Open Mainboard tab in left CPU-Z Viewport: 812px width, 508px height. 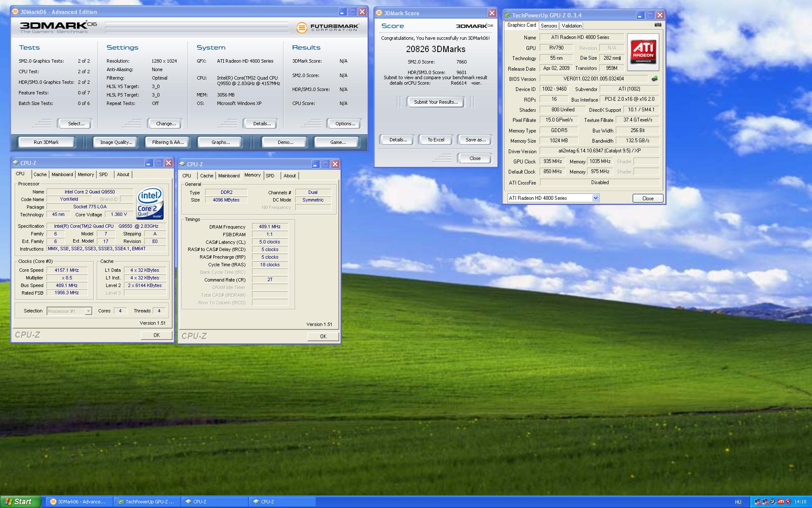pyautogui.click(x=62, y=174)
